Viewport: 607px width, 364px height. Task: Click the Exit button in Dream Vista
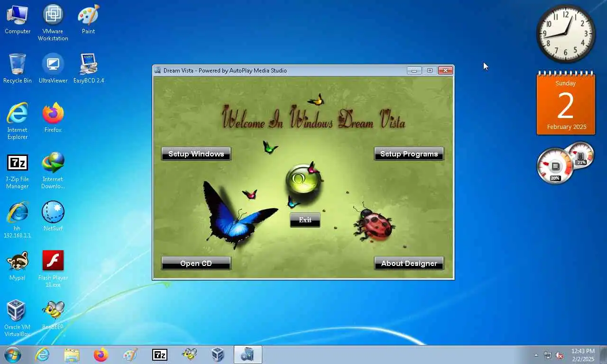coord(305,219)
